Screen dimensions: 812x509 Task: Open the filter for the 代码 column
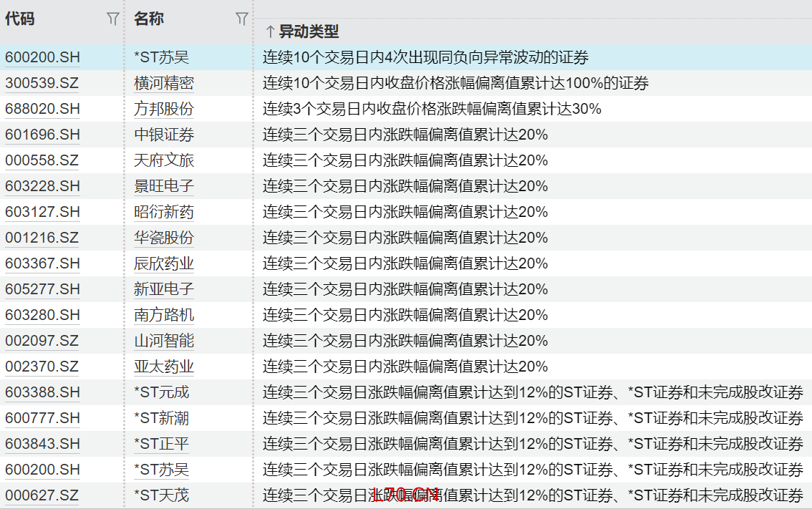(112, 19)
